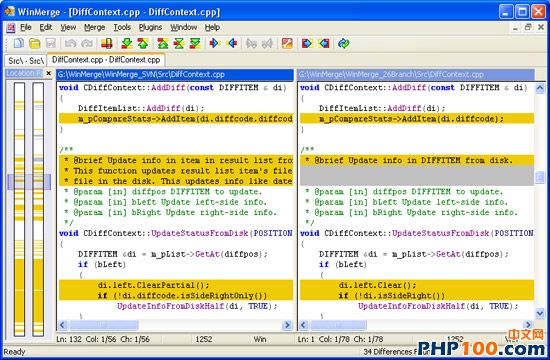Viewport: 550px width, 360px height.
Task: Close the inner DiffContext.cpp document window
Action: [x=541, y=27]
